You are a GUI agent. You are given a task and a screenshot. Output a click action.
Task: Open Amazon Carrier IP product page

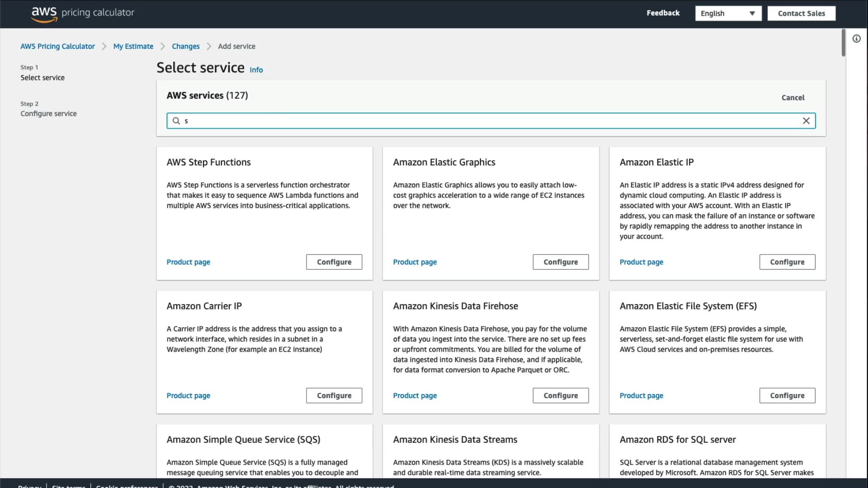pyautogui.click(x=188, y=395)
